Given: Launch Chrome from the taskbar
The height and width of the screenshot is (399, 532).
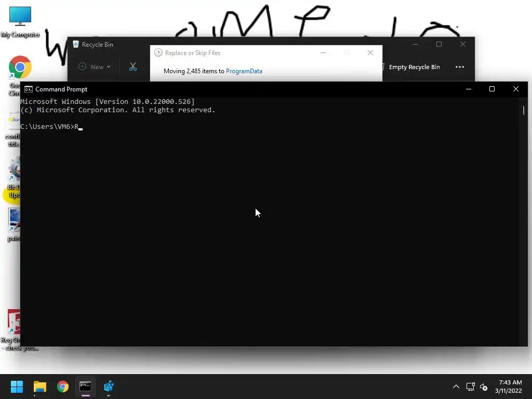Looking at the screenshot, I should coord(63,387).
